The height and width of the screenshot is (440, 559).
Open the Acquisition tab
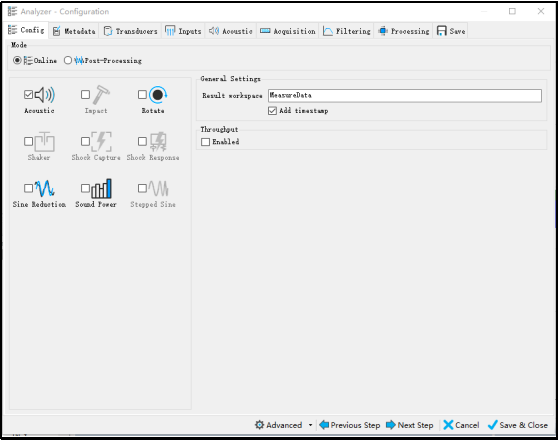[x=288, y=31]
